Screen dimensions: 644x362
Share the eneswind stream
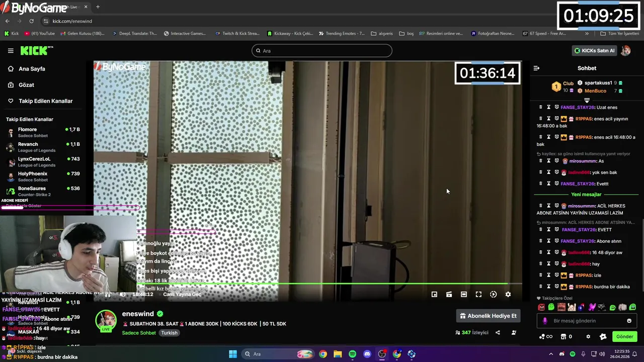(498, 332)
